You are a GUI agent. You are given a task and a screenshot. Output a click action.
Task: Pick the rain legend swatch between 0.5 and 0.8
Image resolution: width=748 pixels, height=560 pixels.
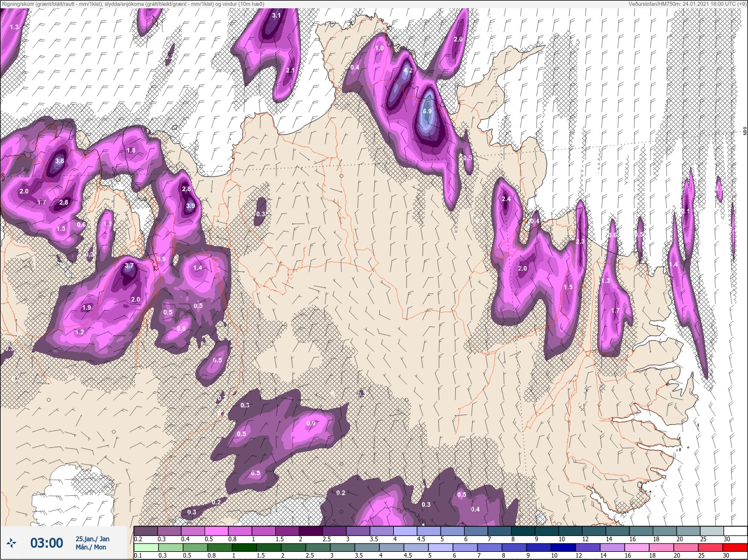click(x=196, y=548)
